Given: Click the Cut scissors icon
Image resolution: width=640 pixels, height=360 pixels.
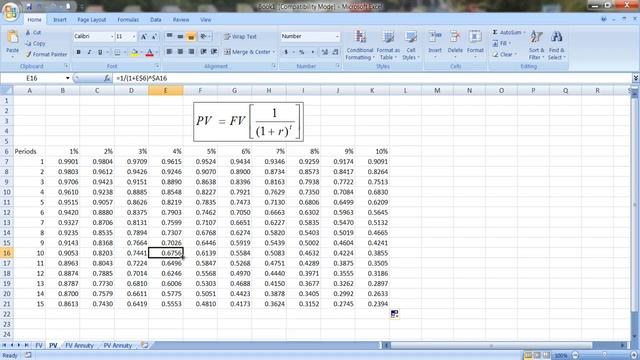Looking at the screenshot, I should [x=28, y=32].
